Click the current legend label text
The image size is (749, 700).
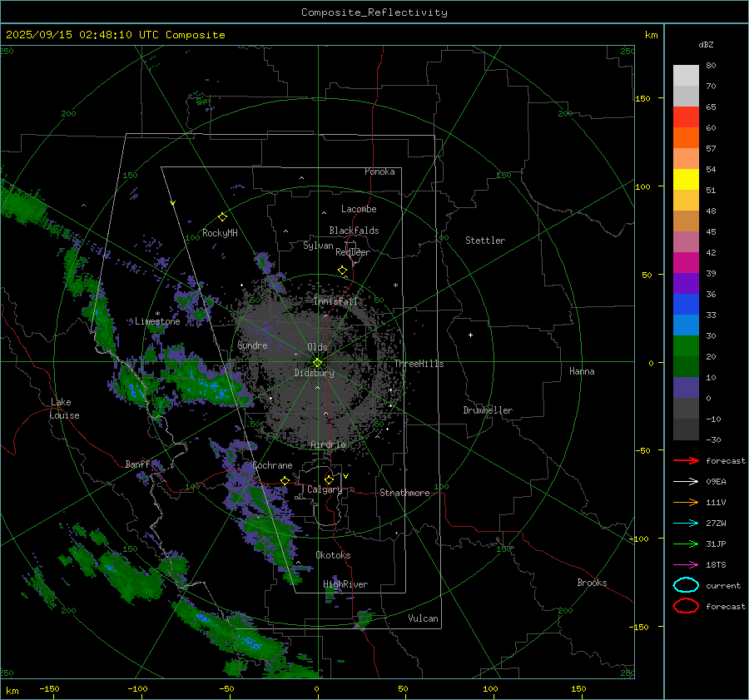point(723,585)
